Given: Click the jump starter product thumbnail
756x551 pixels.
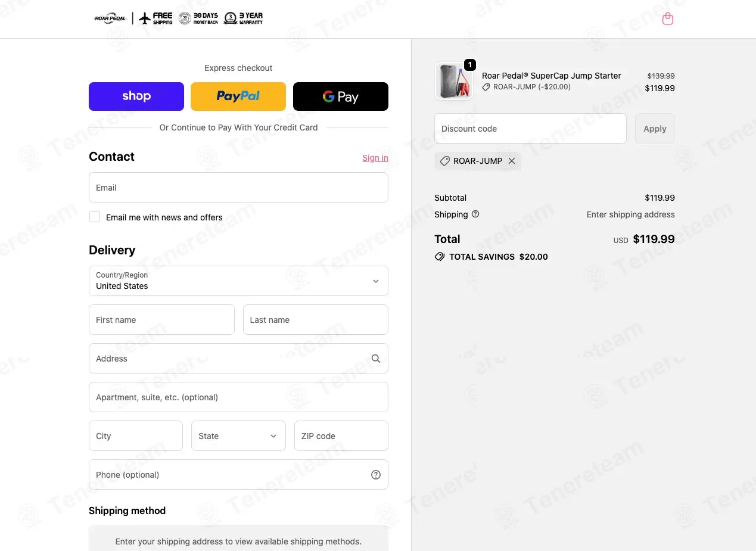Looking at the screenshot, I should pos(454,81).
